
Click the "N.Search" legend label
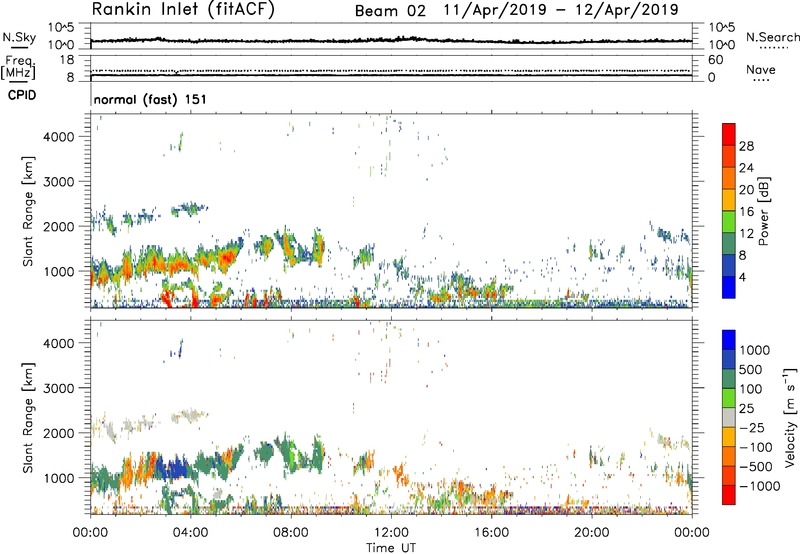pyautogui.click(x=772, y=37)
